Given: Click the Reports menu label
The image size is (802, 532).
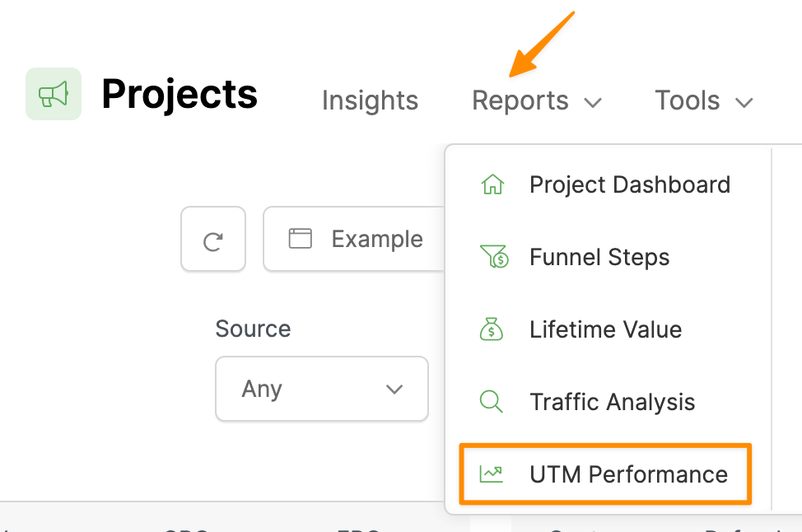Looking at the screenshot, I should point(520,101).
